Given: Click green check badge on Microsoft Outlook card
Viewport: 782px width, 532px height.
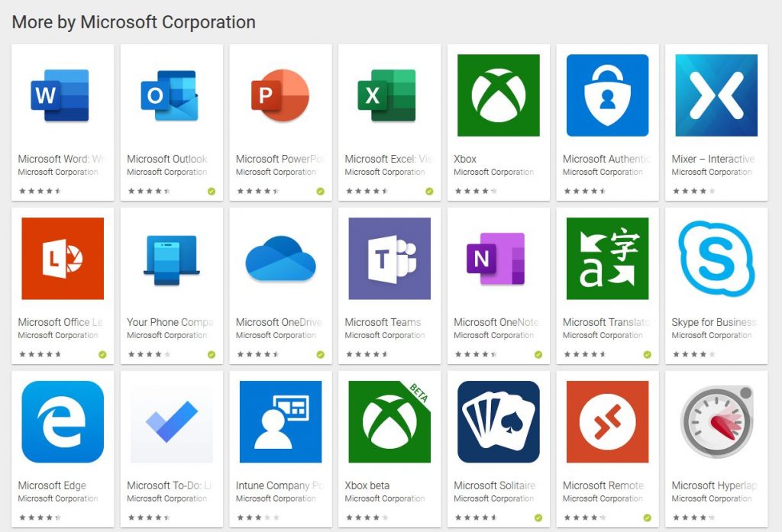Looking at the screenshot, I should click(x=212, y=192).
